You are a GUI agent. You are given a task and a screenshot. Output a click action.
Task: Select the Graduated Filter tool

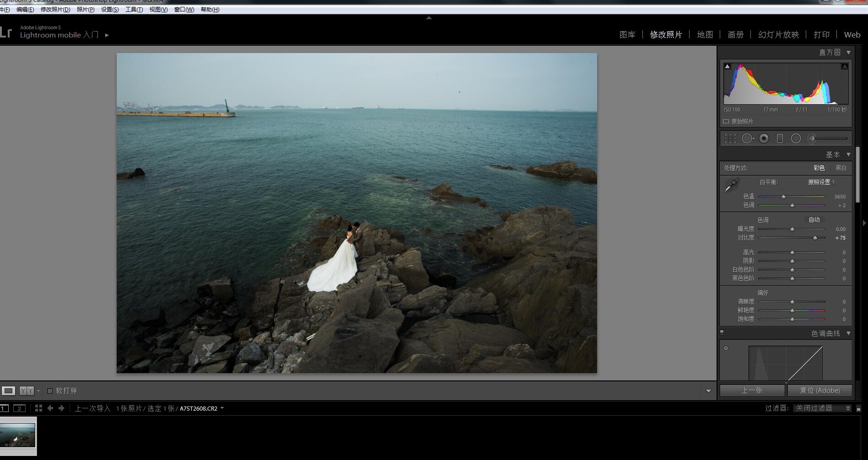point(780,139)
